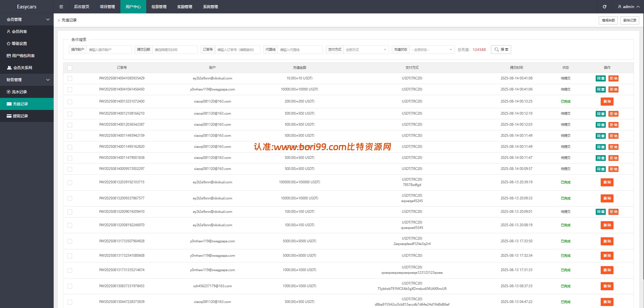The height and width of the screenshot is (308, 644).
Task: Click the 等级设置 star icon
Action: pos(9,44)
